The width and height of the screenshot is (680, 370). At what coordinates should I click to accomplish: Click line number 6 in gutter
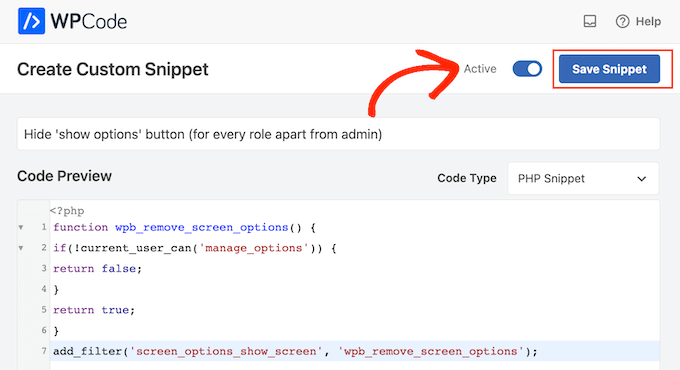coord(44,330)
